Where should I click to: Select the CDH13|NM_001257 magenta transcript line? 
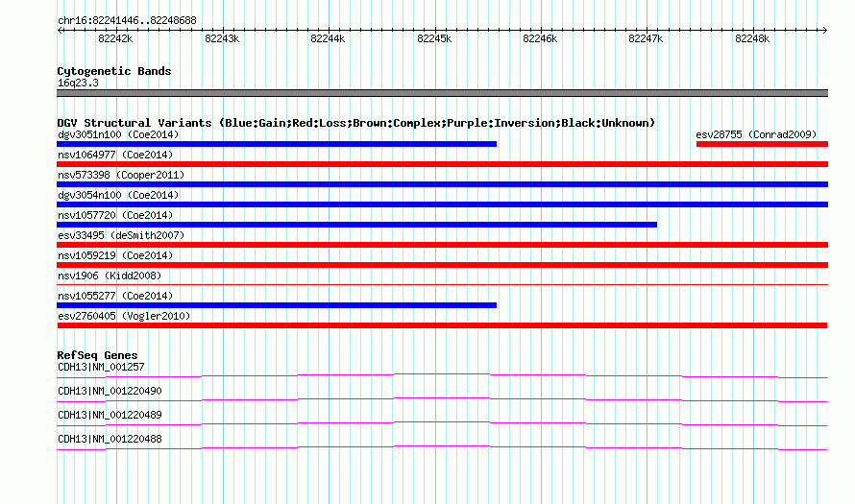click(x=442, y=376)
